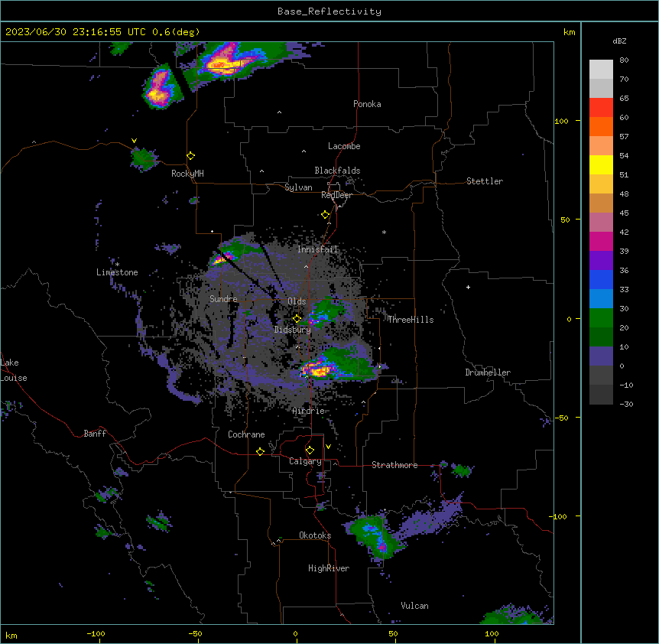
Task: Click the Didsbury town label
Action: pos(292,330)
